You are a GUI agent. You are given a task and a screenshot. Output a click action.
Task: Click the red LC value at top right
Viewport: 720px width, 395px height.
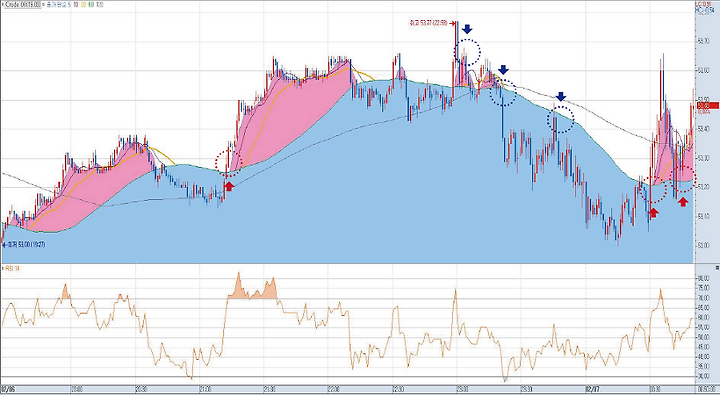(703, 4)
